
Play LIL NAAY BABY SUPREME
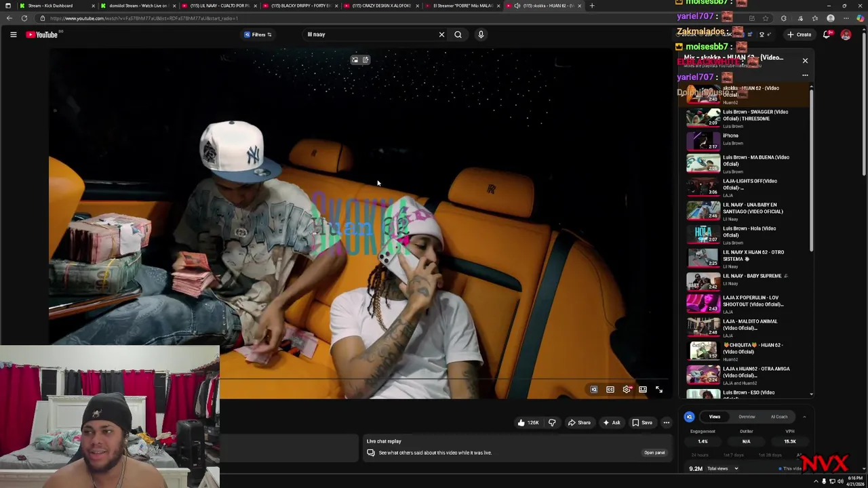click(x=746, y=281)
